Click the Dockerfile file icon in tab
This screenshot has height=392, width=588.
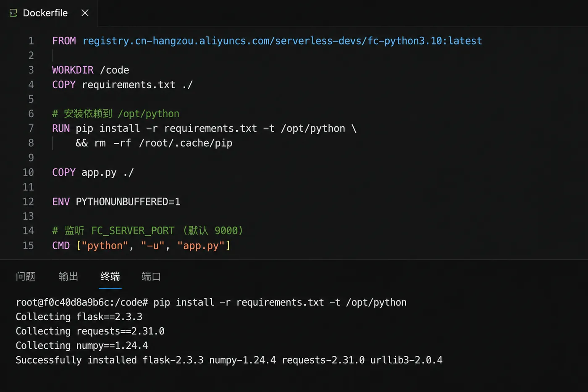[13, 13]
